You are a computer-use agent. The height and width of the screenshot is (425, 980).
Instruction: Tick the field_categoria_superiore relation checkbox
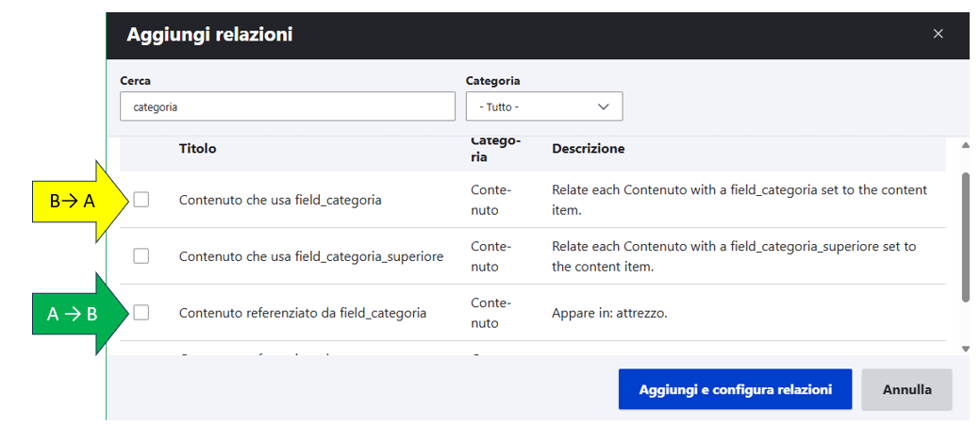[141, 255]
